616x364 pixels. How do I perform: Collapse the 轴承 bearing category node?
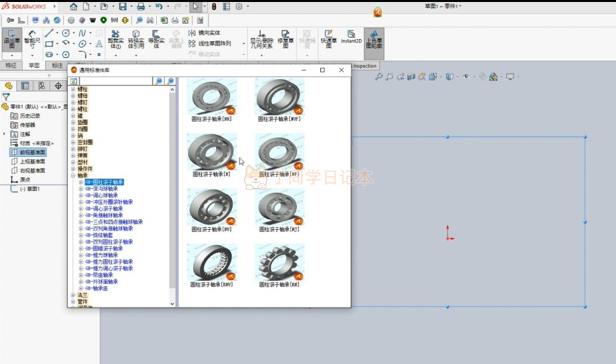pyautogui.click(x=73, y=175)
